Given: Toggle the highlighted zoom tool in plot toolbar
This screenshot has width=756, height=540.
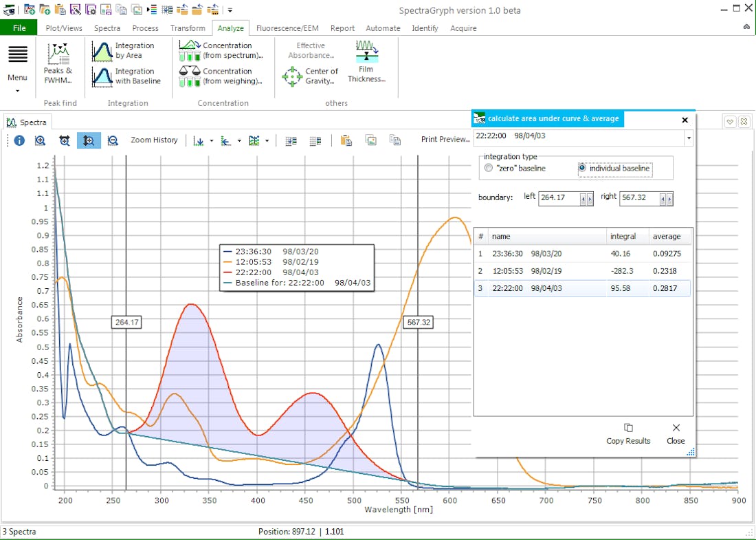Looking at the screenshot, I should [89, 140].
